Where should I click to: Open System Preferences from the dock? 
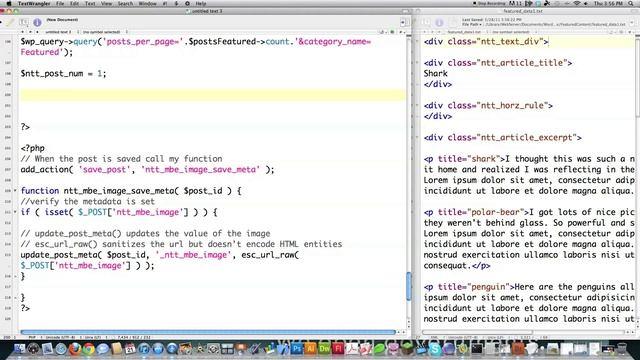click(x=213, y=349)
